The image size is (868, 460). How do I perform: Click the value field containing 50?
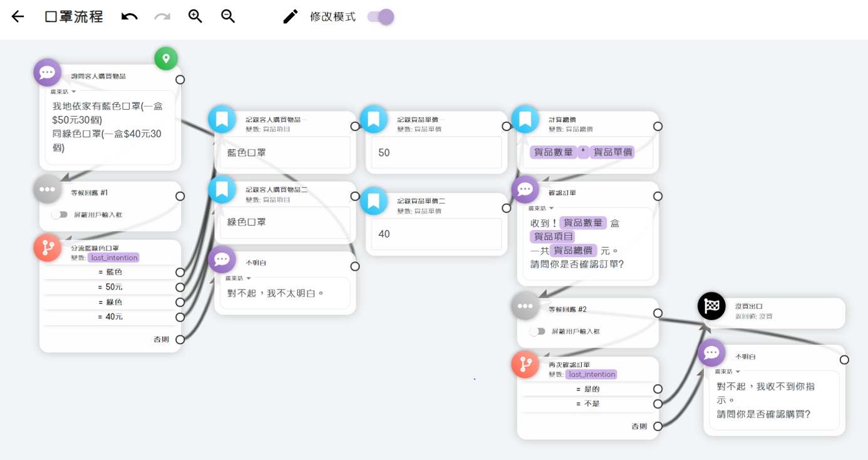tap(436, 152)
